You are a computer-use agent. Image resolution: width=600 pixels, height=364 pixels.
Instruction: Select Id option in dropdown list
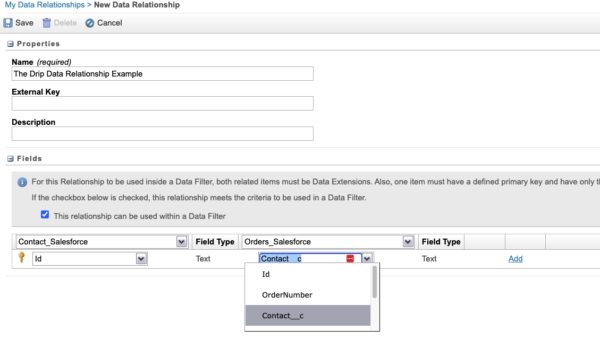pyautogui.click(x=308, y=274)
